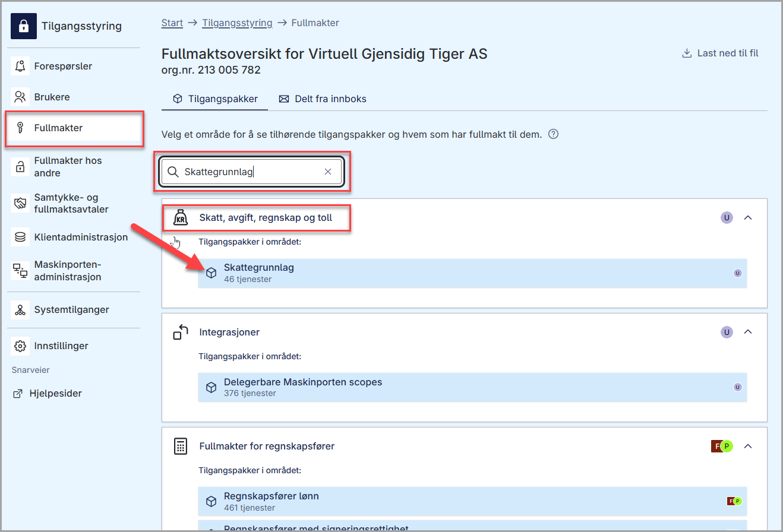The image size is (783, 532).
Task: Click the 461 tjenester count text
Action: [250, 508]
